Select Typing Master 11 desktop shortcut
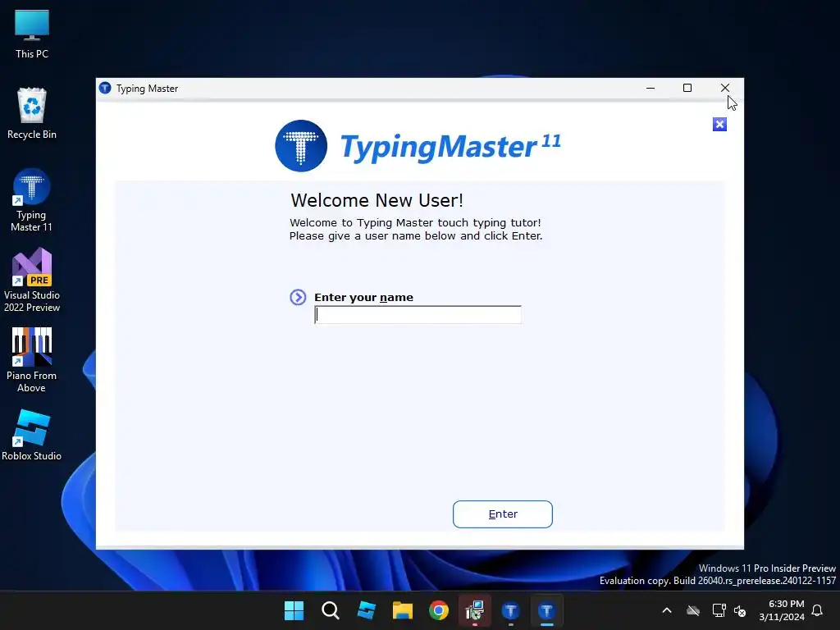The height and width of the screenshot is (630, 840). click(x=32, y=200)
